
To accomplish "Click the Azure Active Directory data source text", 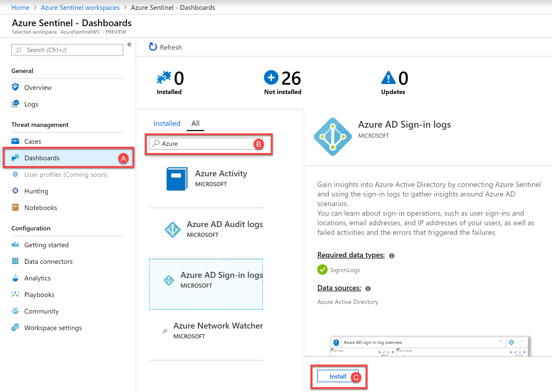I will click(348, 302).
